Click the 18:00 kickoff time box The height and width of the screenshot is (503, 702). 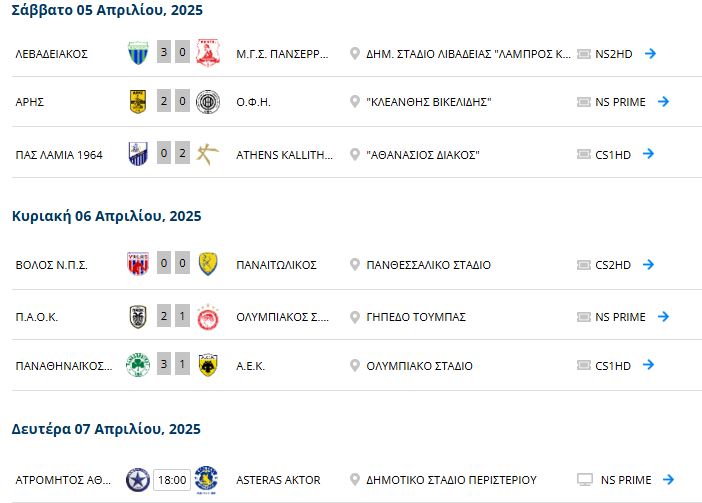click(x=172, y=480)
